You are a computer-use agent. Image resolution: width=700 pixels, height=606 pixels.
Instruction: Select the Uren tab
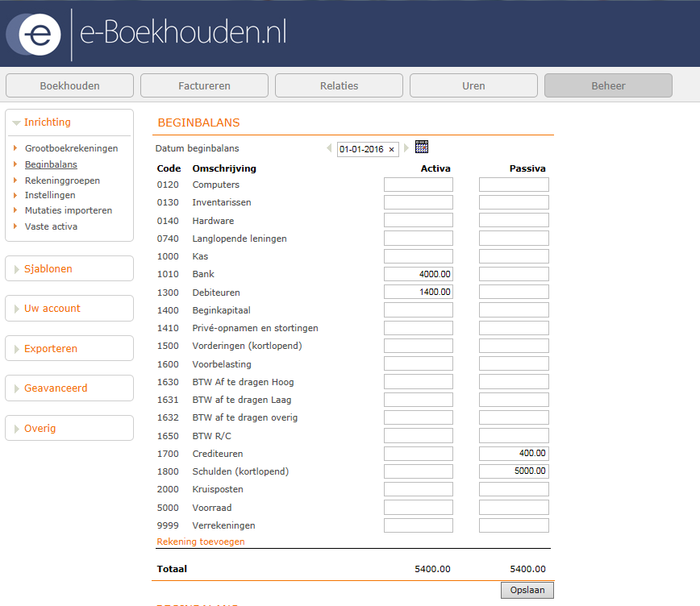tap(473, 85)
